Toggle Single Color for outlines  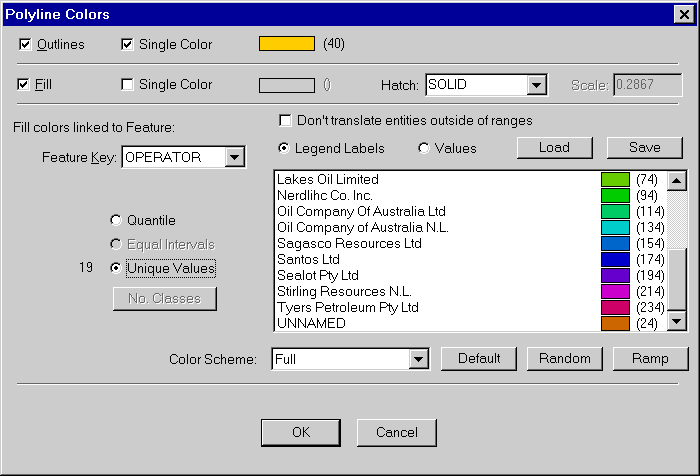click(x=127, y=44)
